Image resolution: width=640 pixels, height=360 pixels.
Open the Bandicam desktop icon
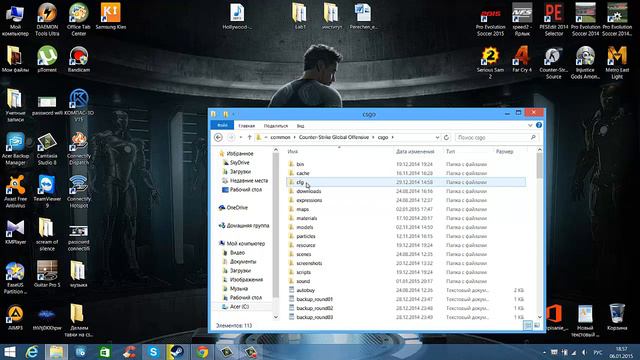79,59
